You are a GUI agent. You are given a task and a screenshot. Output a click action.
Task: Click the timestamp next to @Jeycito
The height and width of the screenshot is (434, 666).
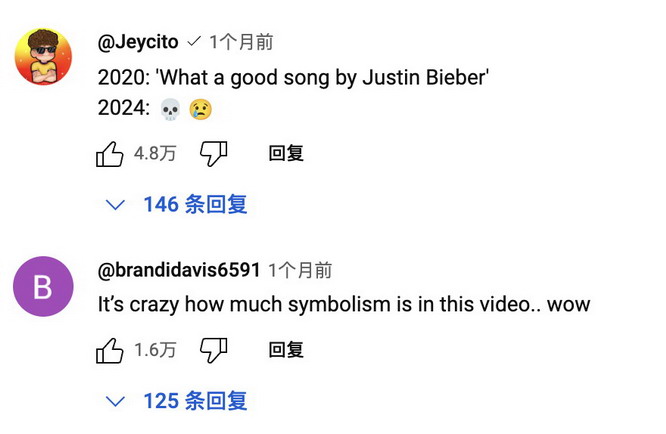(x=241, y=42)
